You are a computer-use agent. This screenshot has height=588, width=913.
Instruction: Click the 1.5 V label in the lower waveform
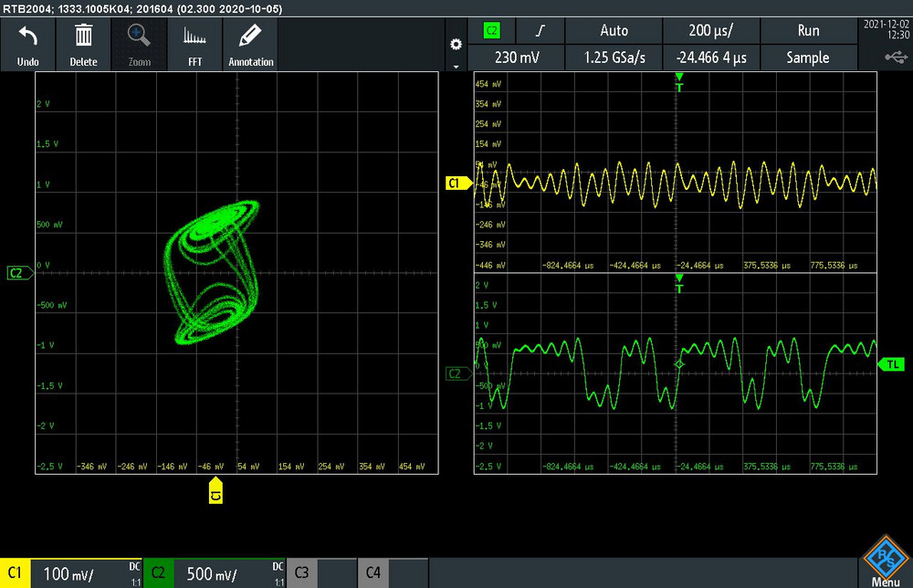click(x=487, y=305)
